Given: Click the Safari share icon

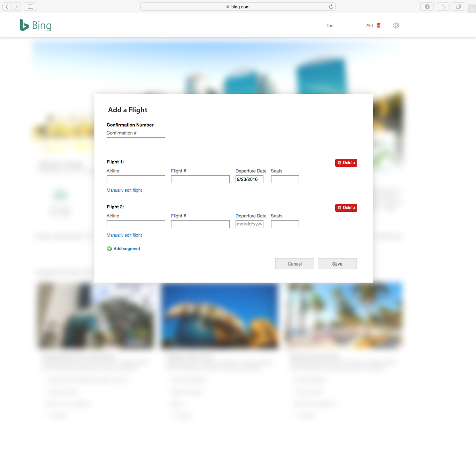Looking at the screenshot, I should 443,7.
